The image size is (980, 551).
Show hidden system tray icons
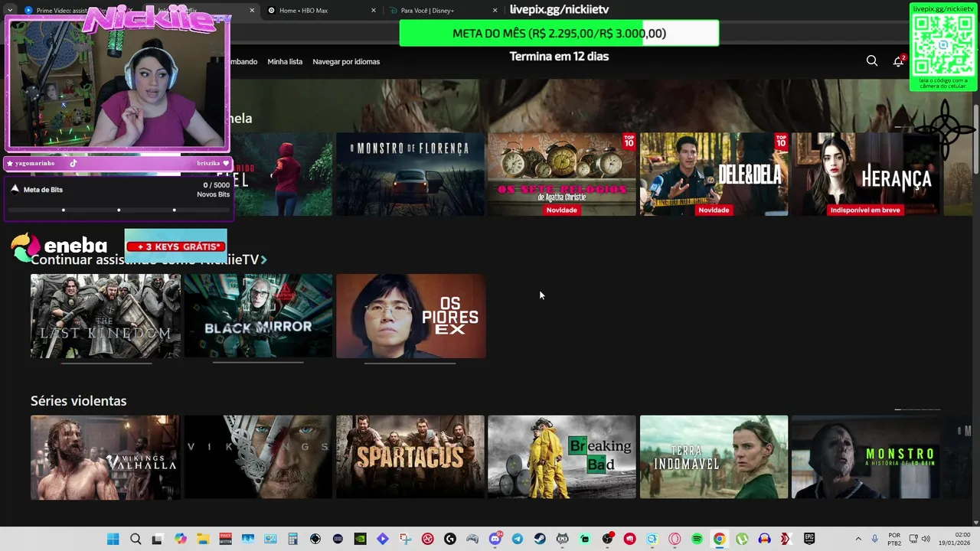pos(858,539)
